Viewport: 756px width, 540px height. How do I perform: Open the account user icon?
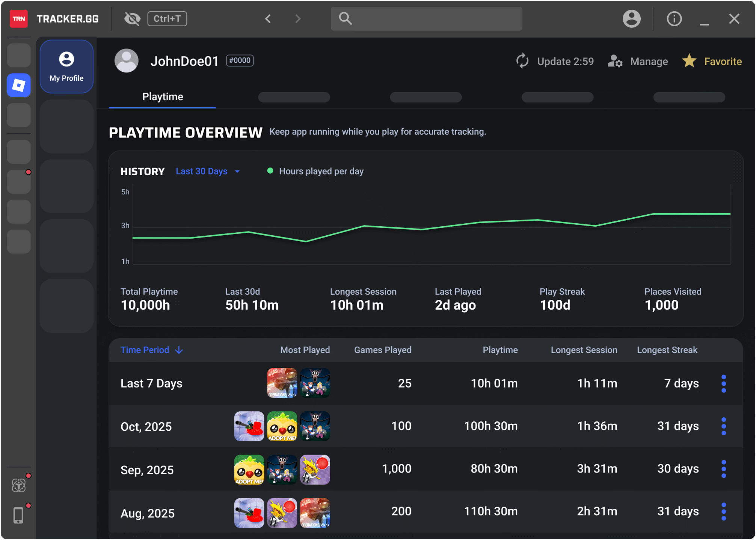coord(631,19)
